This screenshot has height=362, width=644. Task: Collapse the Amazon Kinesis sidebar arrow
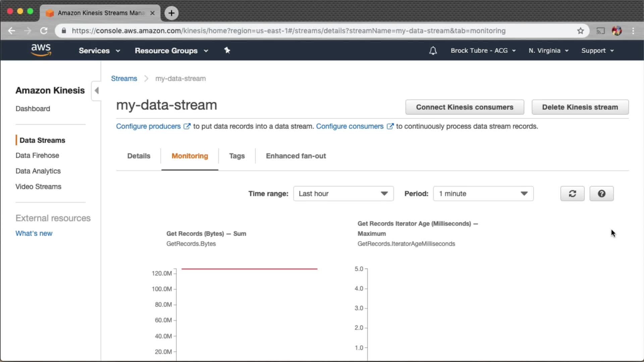(97, 90)
